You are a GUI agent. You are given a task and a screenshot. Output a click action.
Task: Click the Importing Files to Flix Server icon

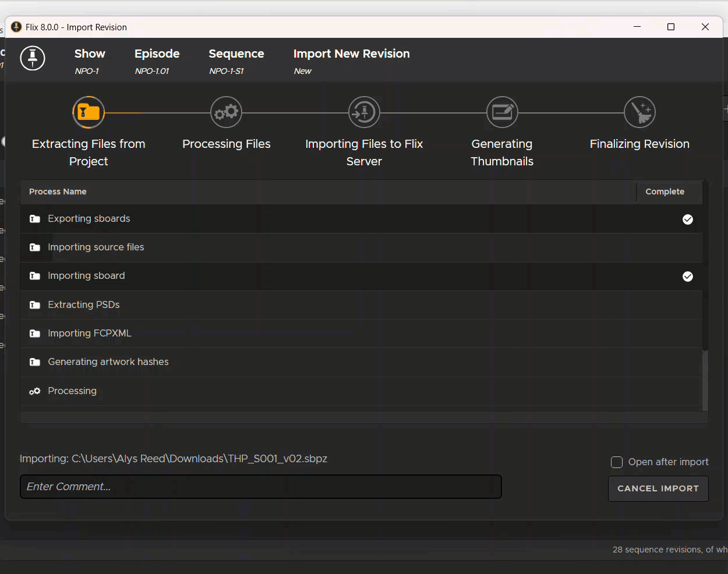click(x=364, y=112)
